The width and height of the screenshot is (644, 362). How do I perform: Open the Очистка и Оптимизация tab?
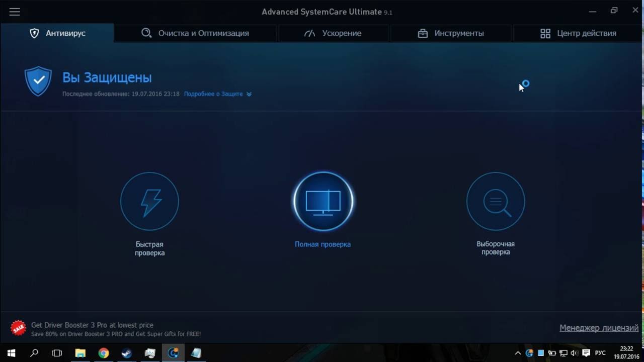pyautogui.click(x=195, y=33)
